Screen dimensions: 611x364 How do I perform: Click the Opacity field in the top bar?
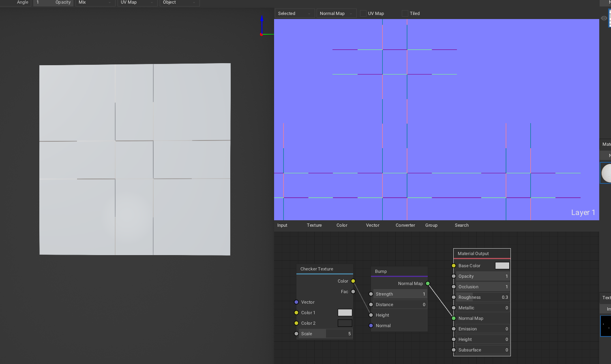tap(53, 2)
